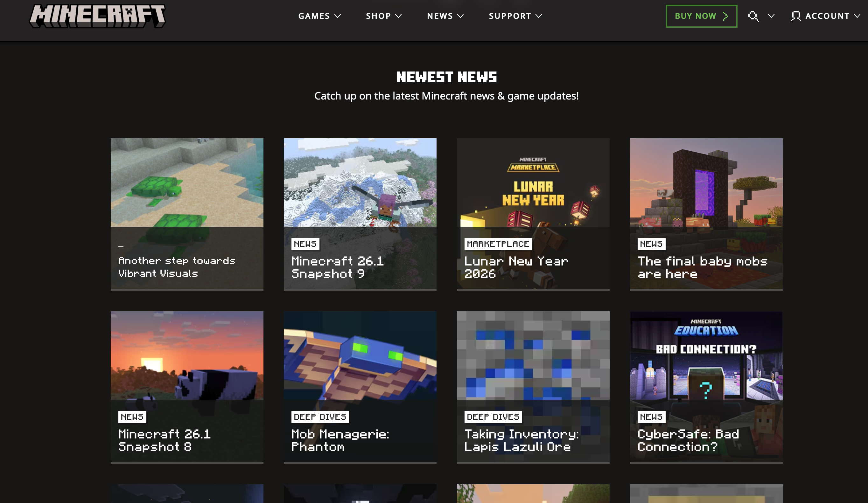This screenshot has height=503, width=868.
Task: Open the Lapis Lazuli Ore thumbnail
Action: [x=533, y=355]
